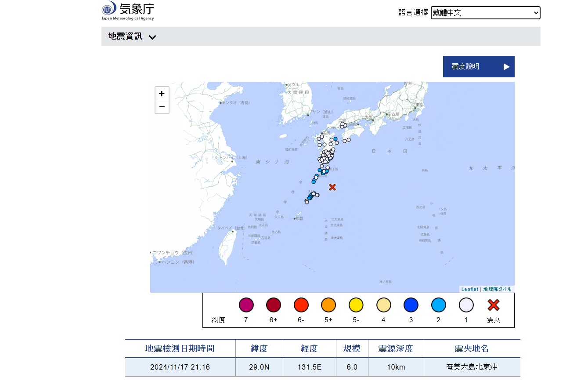Select a blue intensity marker near 奄美大島
588x381 pixels.
pos(310,198)
